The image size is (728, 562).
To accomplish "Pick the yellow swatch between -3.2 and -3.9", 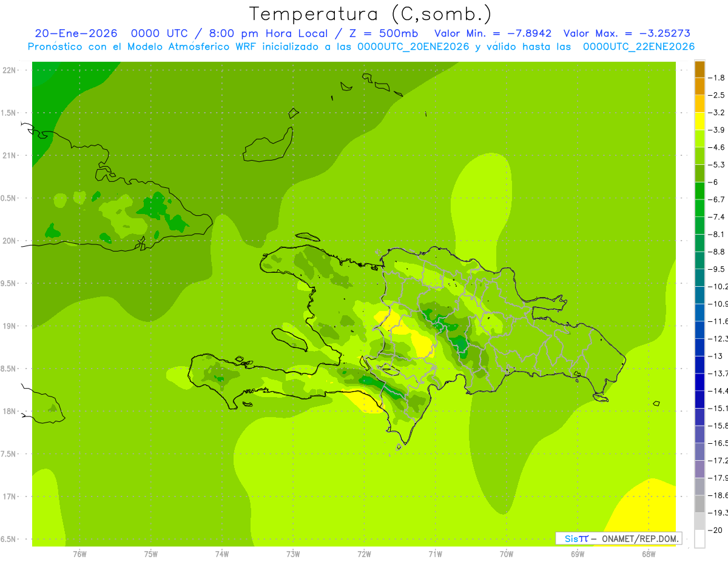I will 699,121.
